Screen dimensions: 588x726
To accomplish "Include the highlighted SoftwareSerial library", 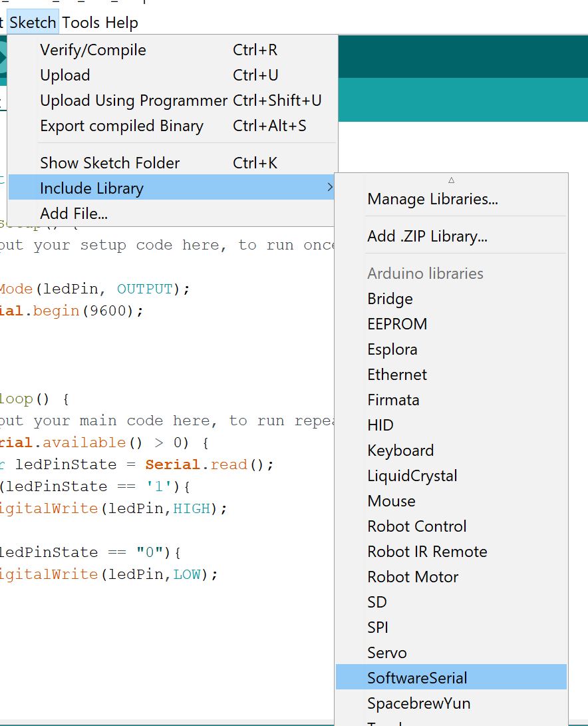I will (x=417, y=678).
